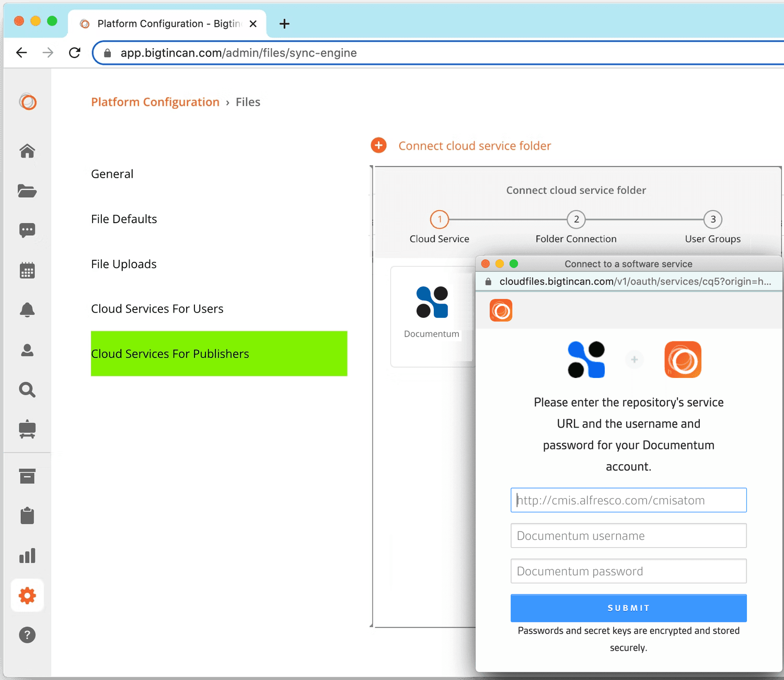
Task: Click the popup window URL text
Action: pos(635,282)
